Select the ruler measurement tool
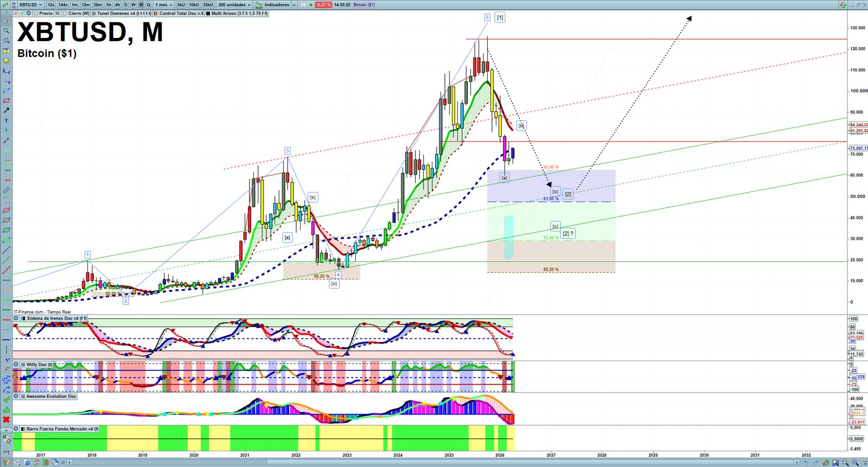The image size is (868, 467). 7,190
